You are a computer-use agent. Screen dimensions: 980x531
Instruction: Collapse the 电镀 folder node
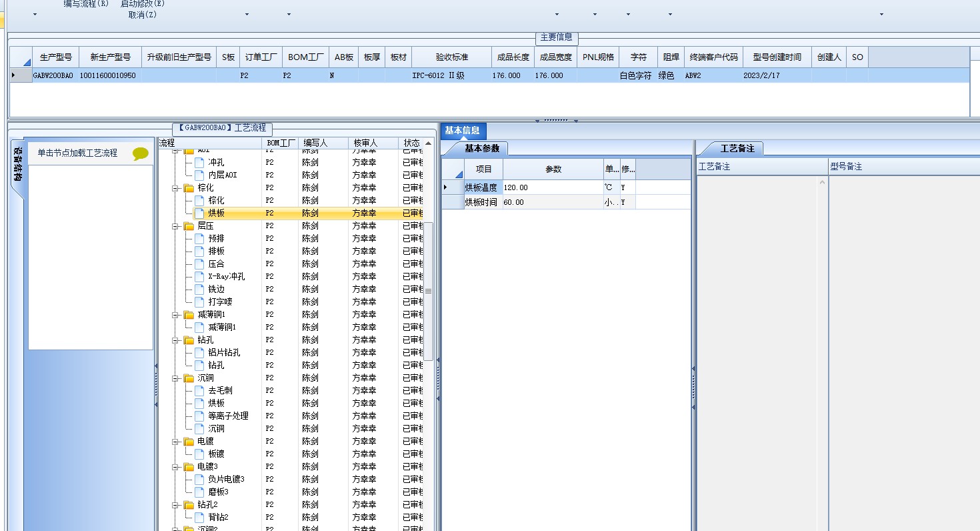click(x=175, y=442)
